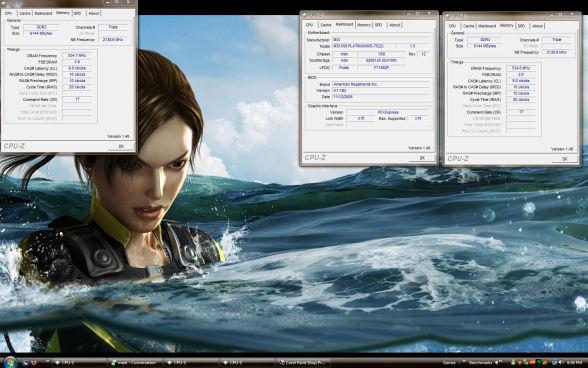The image size is (588, 368).
Task: Click the system tray clock
Action: (x=574, y=362)
